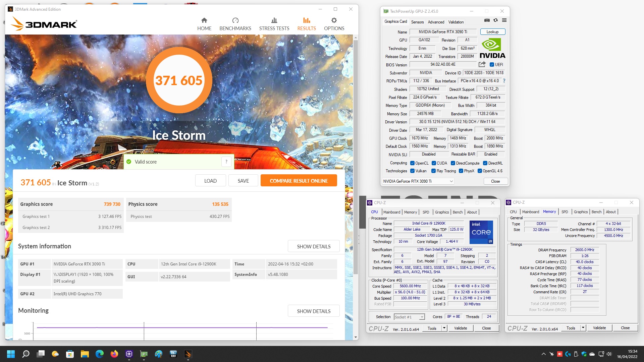Click LOAD result button

[x=210, y=181]
